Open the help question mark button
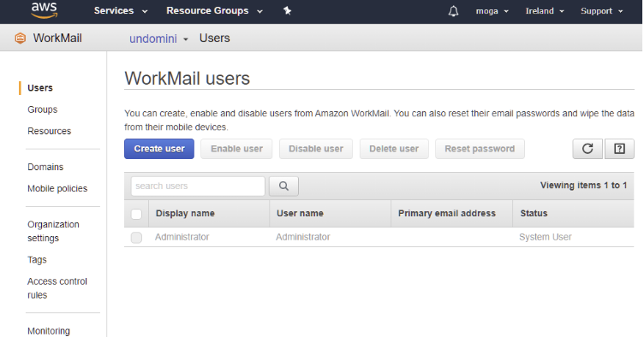 619,149
